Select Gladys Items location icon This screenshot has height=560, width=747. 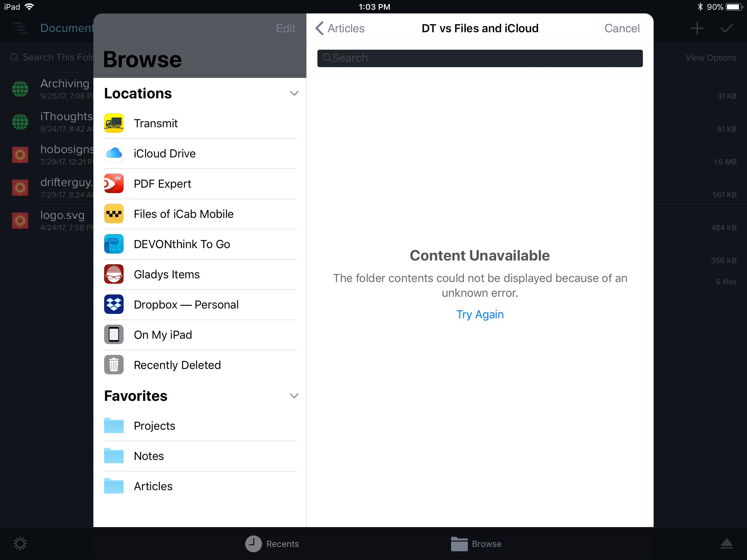(x=114, y=274)
